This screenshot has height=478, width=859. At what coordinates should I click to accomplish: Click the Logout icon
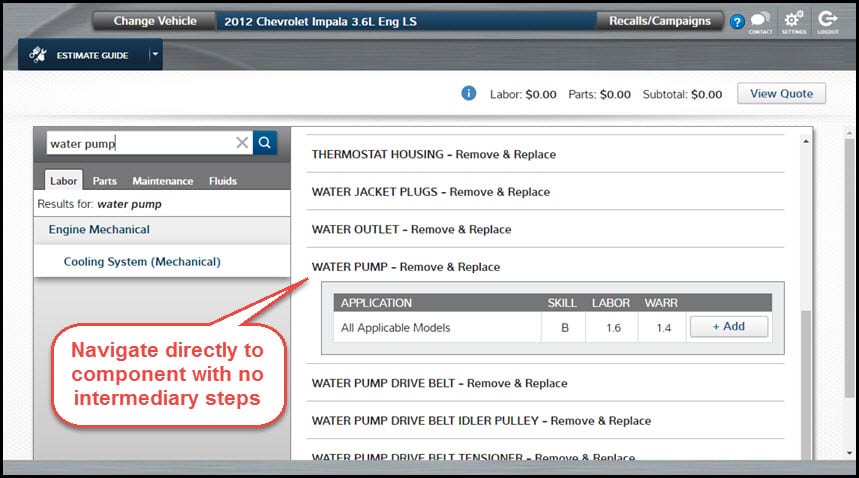pos(827,20)
